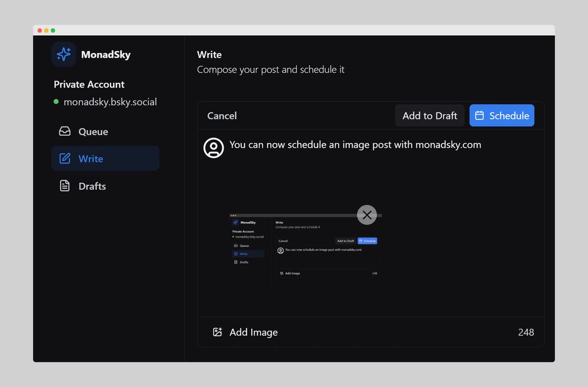Click Add Image button
588x387 pixels.
pos(245,332)
